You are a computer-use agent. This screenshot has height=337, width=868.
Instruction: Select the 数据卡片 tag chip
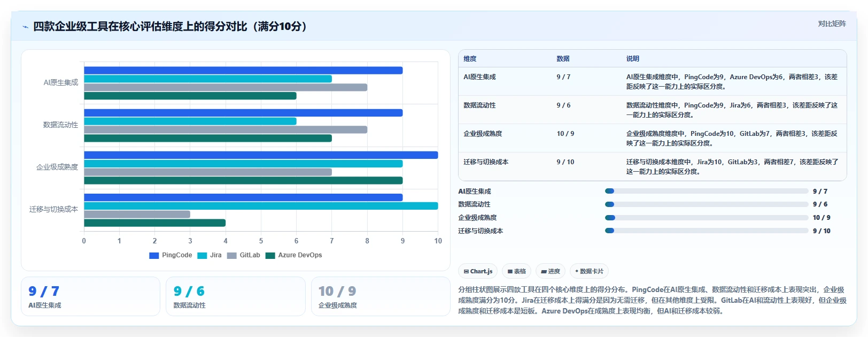pyautogui.click(x=589, y=271)
